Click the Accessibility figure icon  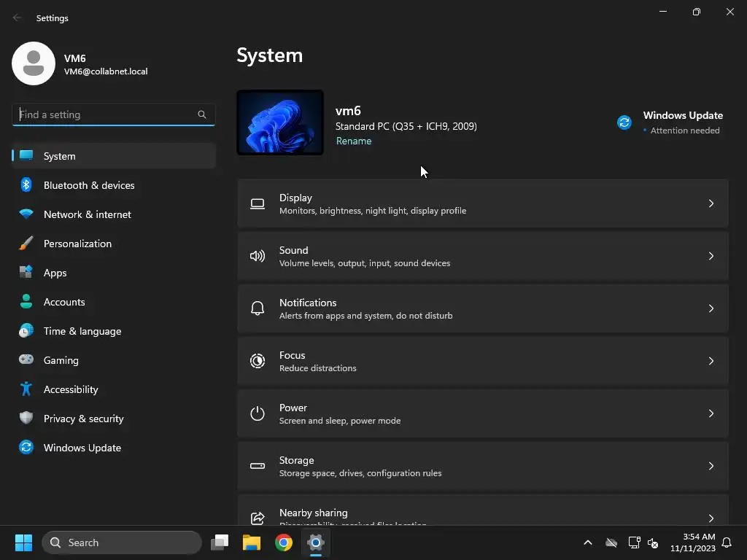click(26, 389)
